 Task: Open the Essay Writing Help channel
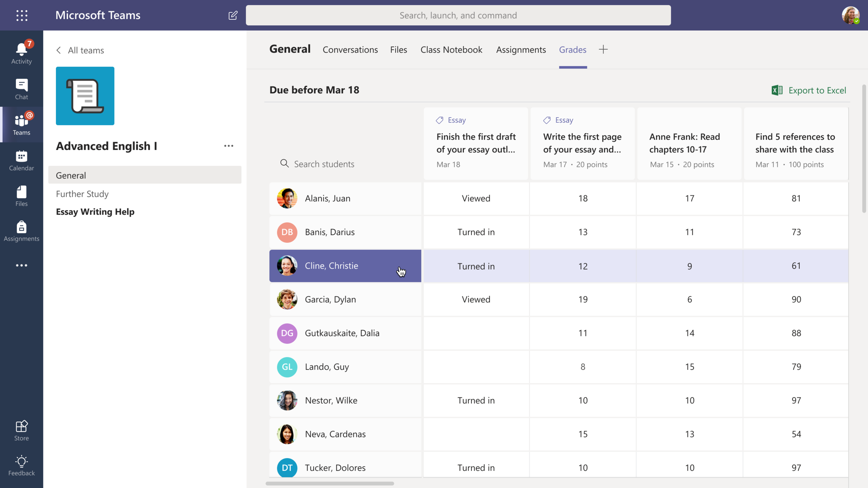[95, 212]
